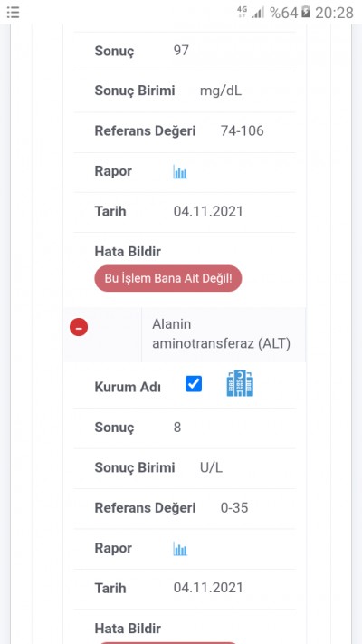This screenshot has height=644, width=362.
Task: Tap the signal strength bars icon
Action: tap(258, 13)
